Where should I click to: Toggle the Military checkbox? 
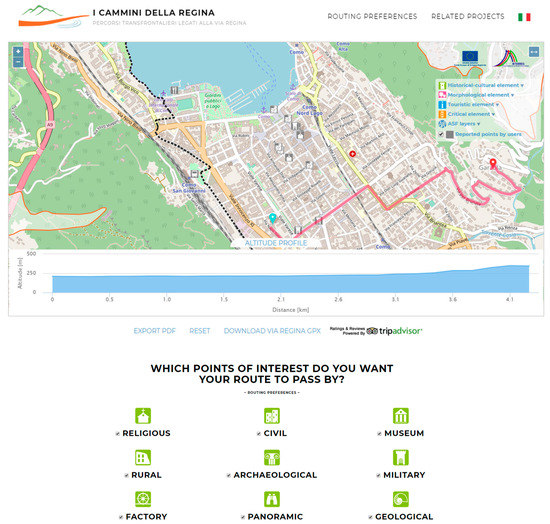click(378, 476)
